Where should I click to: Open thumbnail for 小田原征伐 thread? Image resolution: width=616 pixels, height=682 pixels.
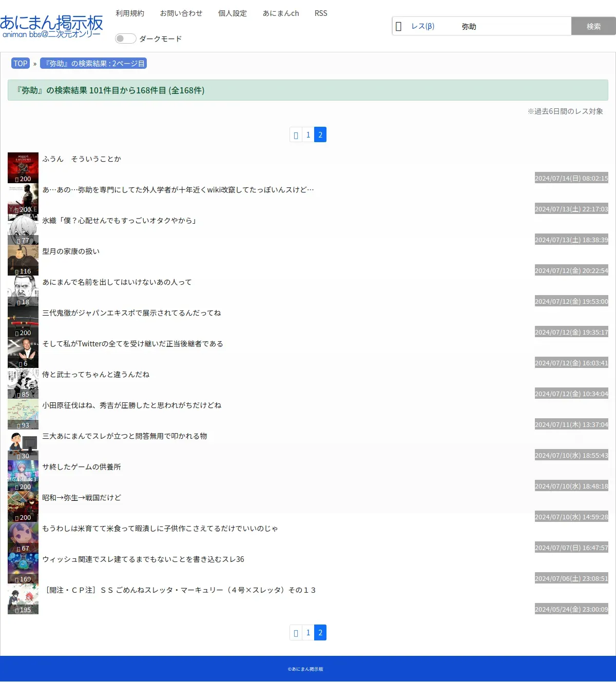point(23,414)
